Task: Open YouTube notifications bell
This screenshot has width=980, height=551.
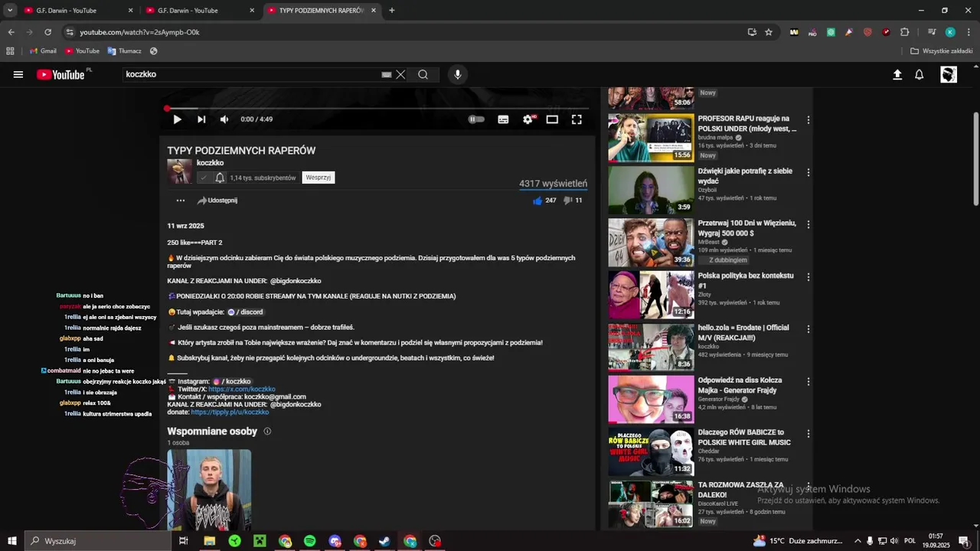Action: coord(920,74)
